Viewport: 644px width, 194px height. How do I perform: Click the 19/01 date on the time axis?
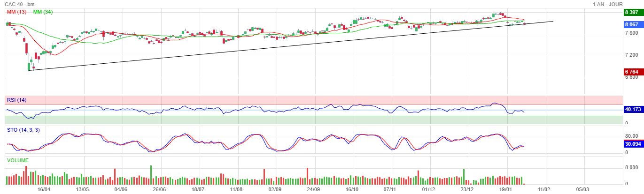[505, 190]
